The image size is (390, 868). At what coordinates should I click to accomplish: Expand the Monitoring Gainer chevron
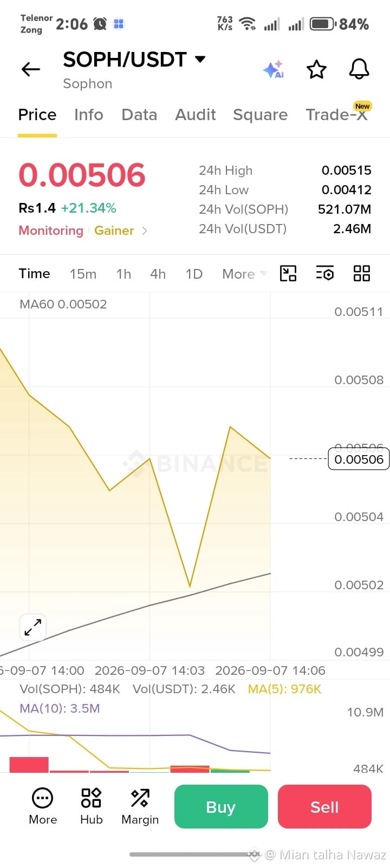click(x=145, y=231)
